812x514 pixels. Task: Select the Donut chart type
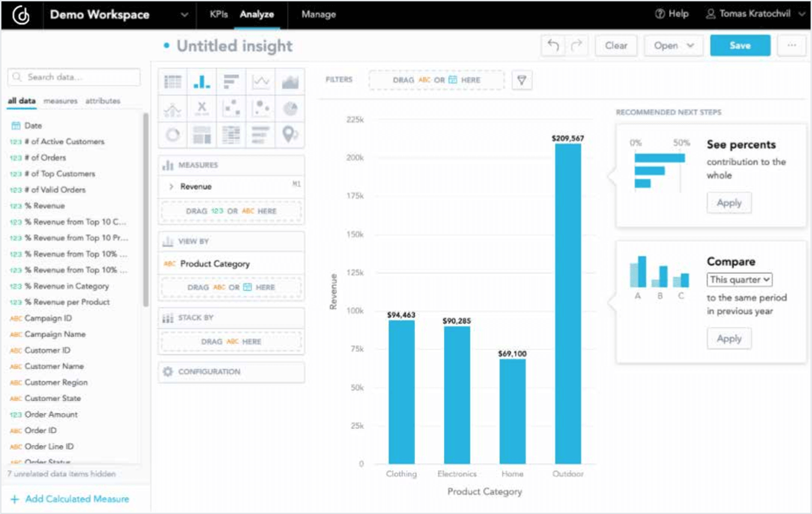point(173,135)
